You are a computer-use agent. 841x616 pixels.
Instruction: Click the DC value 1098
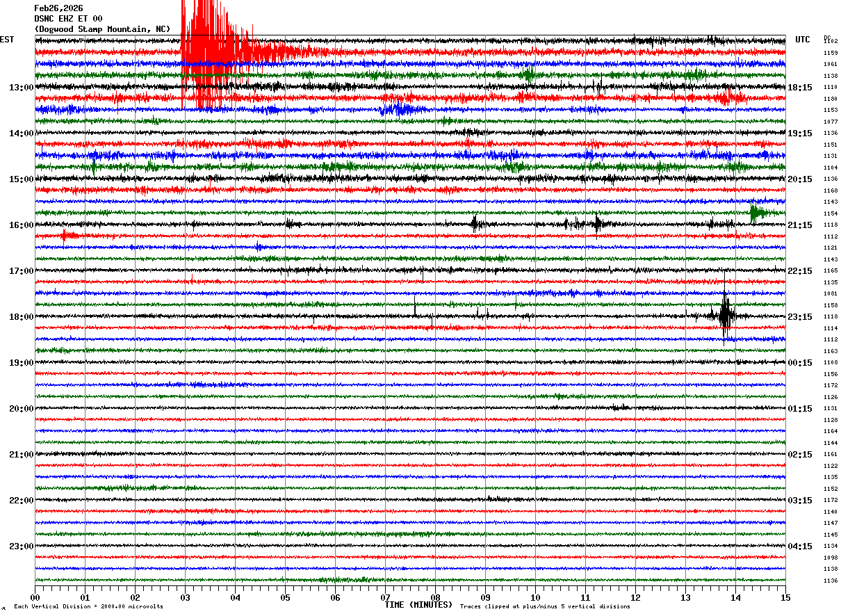click(831, 558)
